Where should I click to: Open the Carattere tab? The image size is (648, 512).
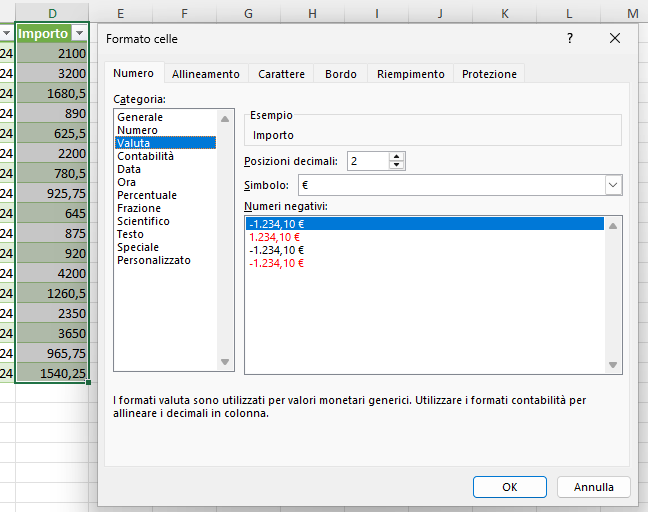coord(281,74)
